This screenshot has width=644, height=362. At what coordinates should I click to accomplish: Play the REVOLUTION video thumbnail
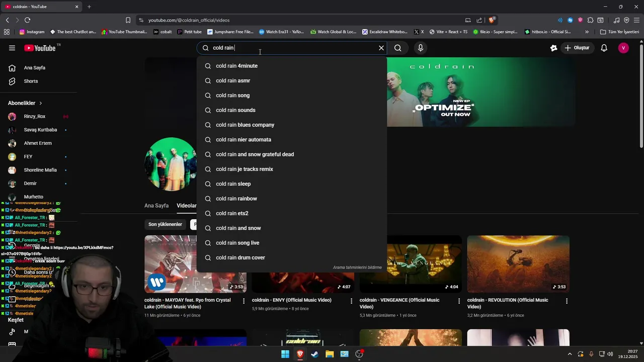coord(518,264)
